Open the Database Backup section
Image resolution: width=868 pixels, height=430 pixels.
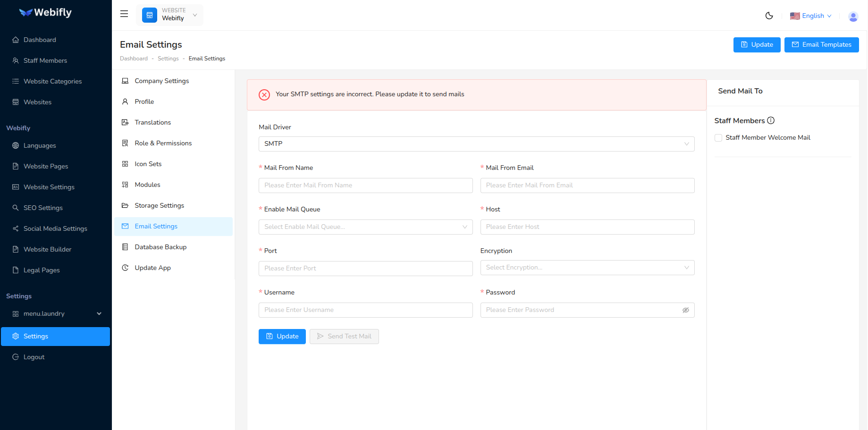coord(160,247)
